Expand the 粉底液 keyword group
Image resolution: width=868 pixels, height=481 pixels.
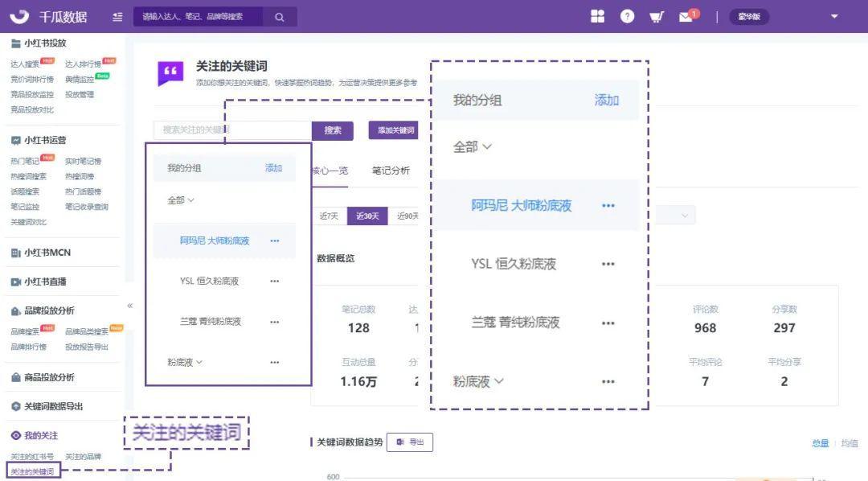479,380
